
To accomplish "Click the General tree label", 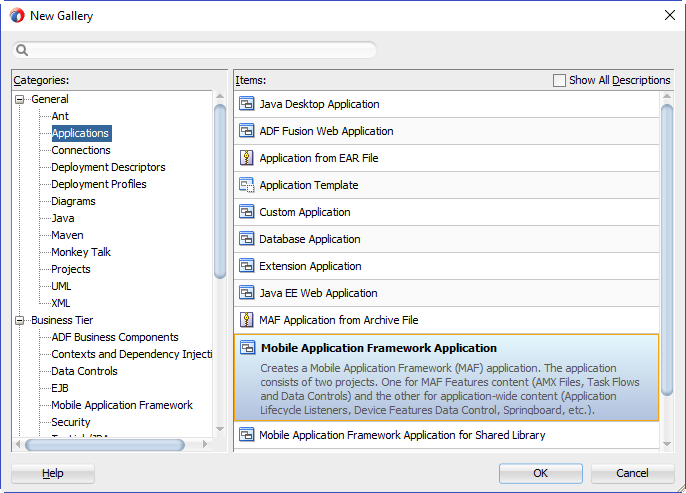I will click(x=50, y=99).
